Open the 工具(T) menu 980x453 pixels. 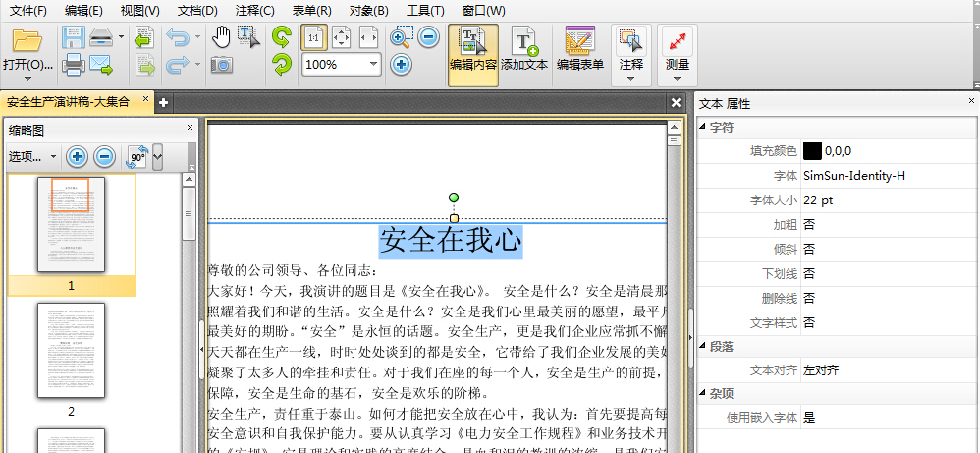pyautogui.click(x=425, y=10)
